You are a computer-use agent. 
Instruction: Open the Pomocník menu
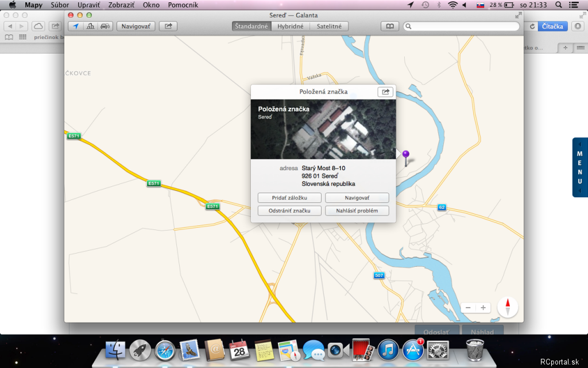click(183, 5)
